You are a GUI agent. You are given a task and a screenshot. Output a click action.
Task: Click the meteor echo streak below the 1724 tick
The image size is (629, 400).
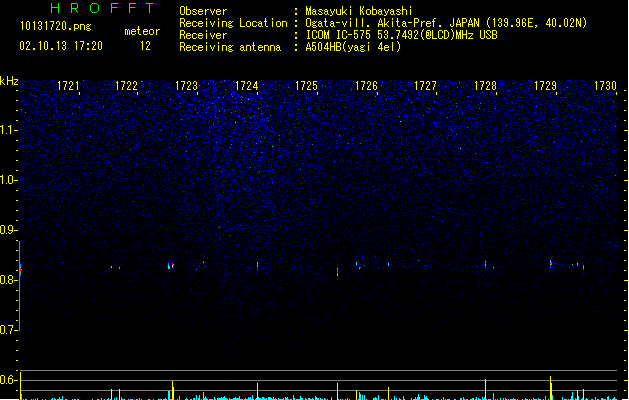coord(258,266)
